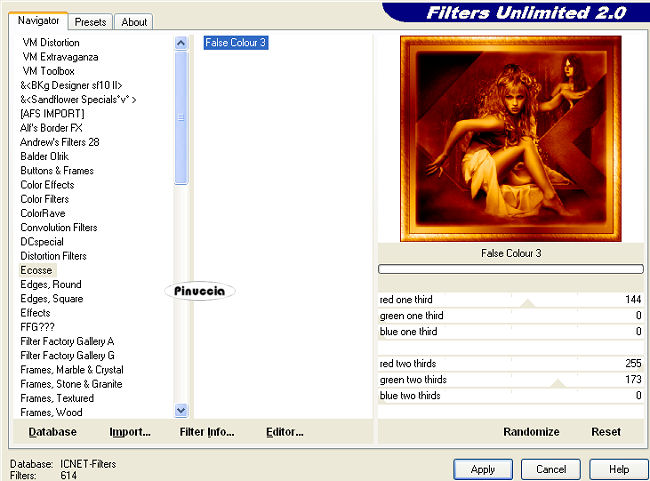The height and width of the screenshot is (481, 650).
Task: Click the progress bar under False Colour 3
Action: (x=510, y=269)
